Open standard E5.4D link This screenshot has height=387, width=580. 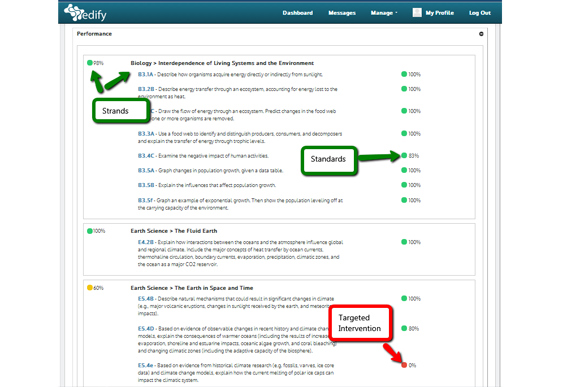146,329
